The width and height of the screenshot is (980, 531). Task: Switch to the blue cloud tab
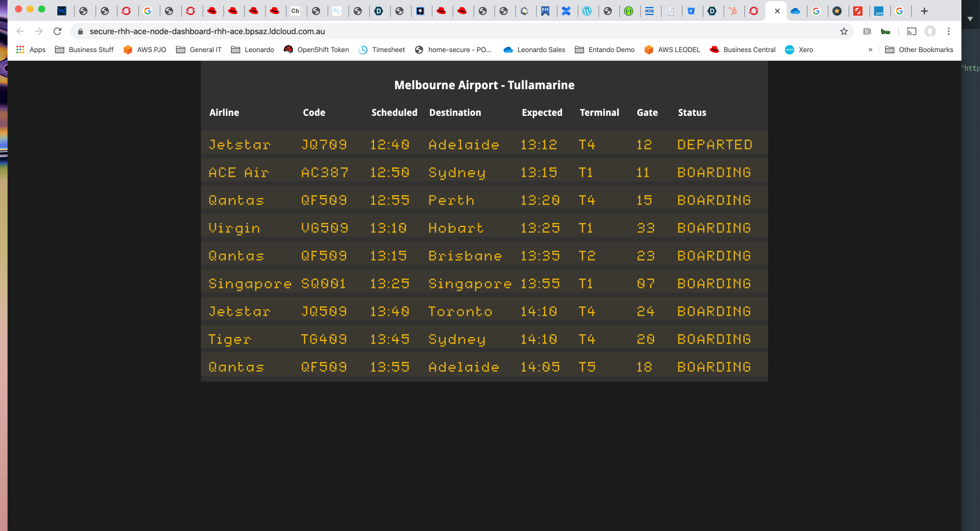(x=795, y=11)
